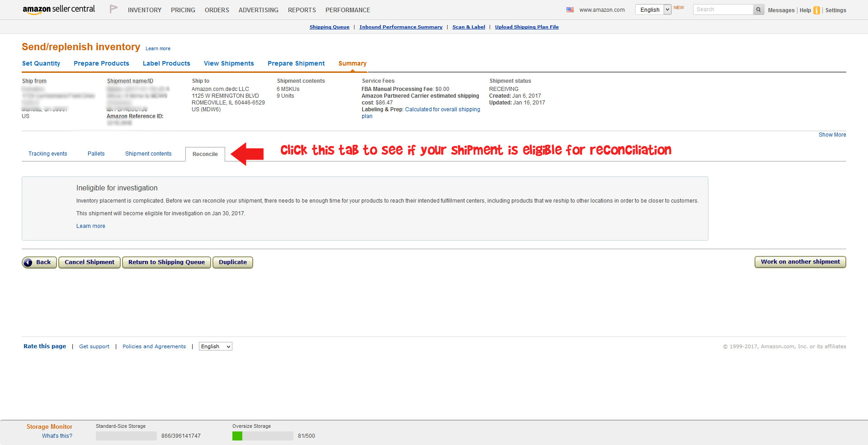Screen dimensions: 868x445
Task: Click the 866/396141747 storage value
Action: tap(181, 436)
